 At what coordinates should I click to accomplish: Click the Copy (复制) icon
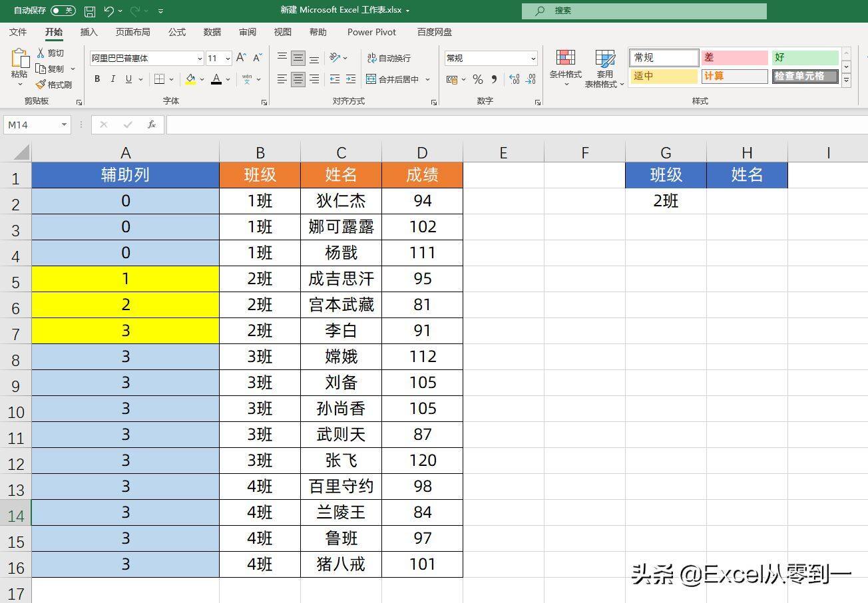[41, 69]
